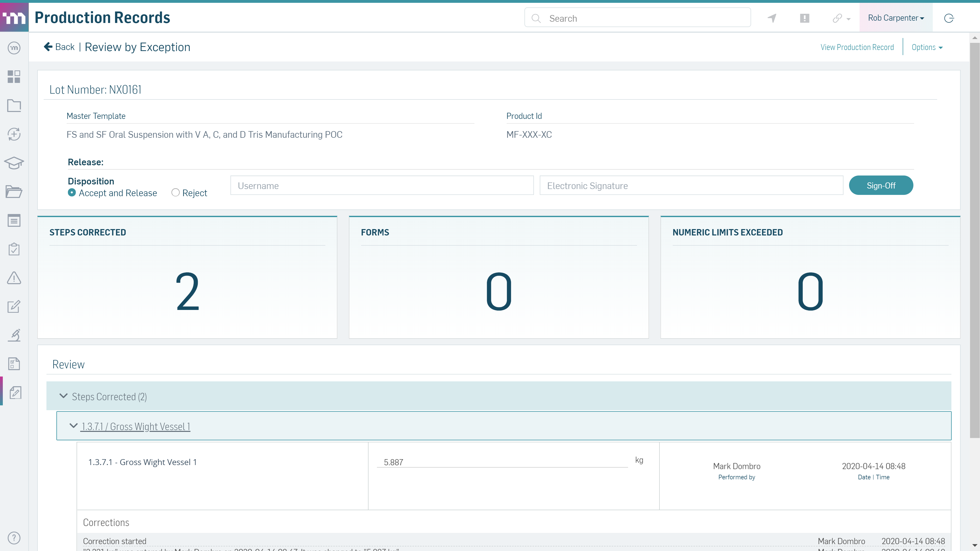The image size is (980, 551).
Task: Select the signature pen icon in sidebar
Action: (x=14, y=335)
